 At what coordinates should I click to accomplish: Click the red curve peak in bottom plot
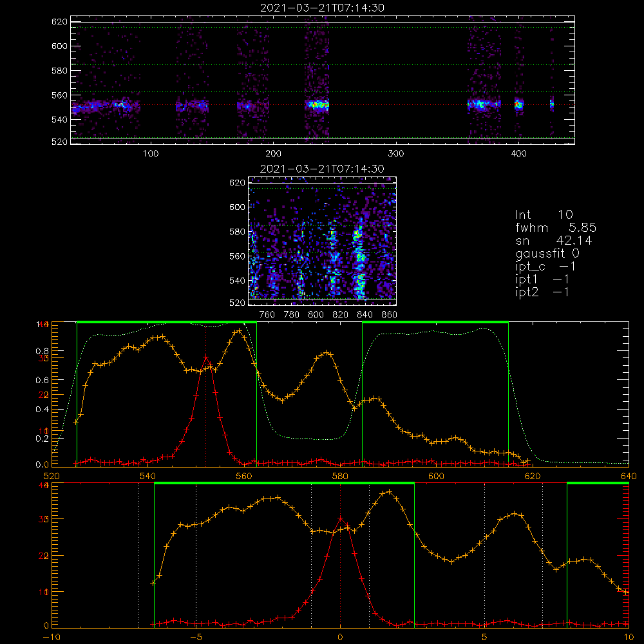tap(340, 518)
